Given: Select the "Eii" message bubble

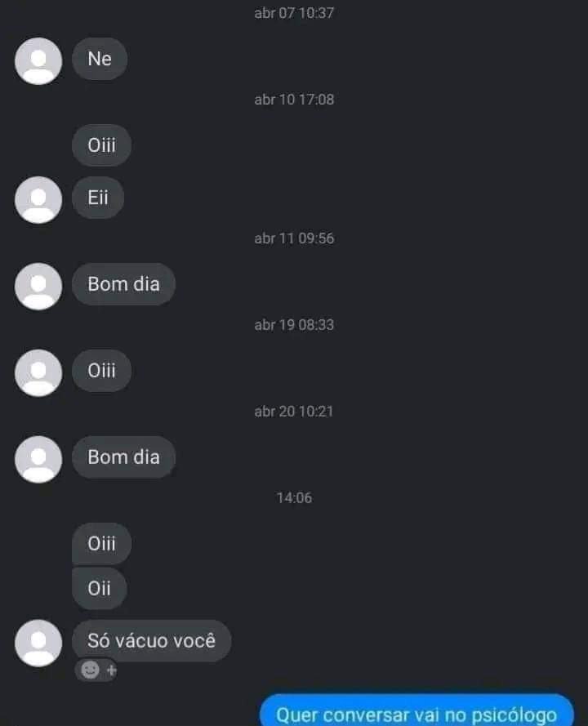Looking at the screenshot, I should [98, 198].
